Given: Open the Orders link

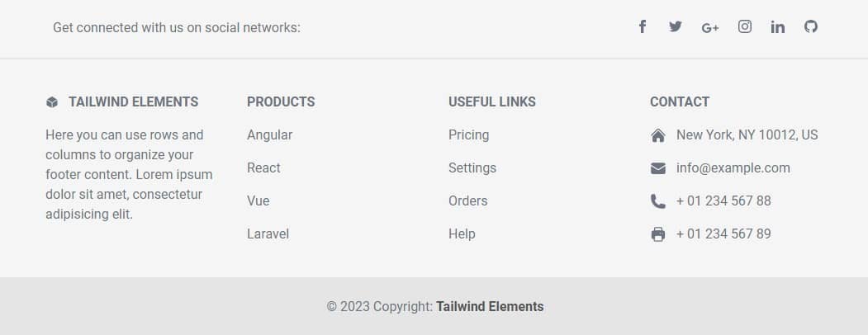Looking at the screenshot, I should pos(467,201).
